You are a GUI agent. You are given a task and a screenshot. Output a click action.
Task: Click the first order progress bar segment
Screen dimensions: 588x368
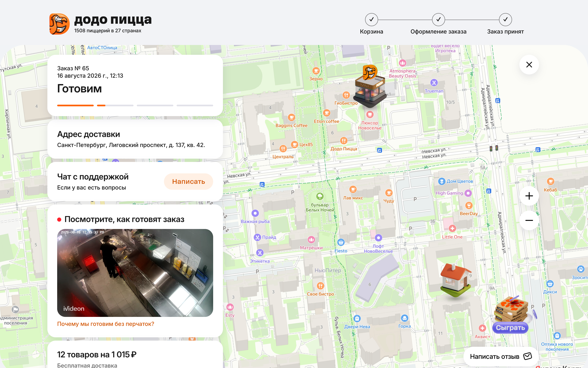[75, 105]
